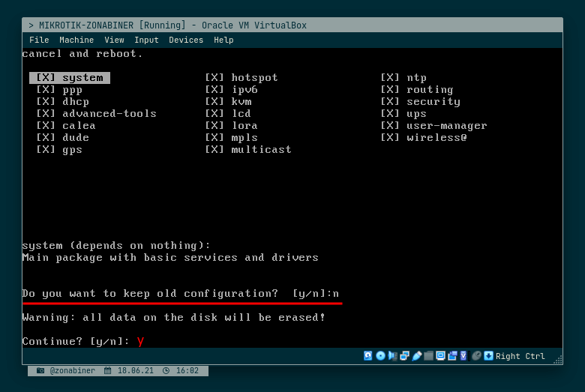Toggle the advanced-tools package checkbox
585x392 pixels.
pos(46,113)
